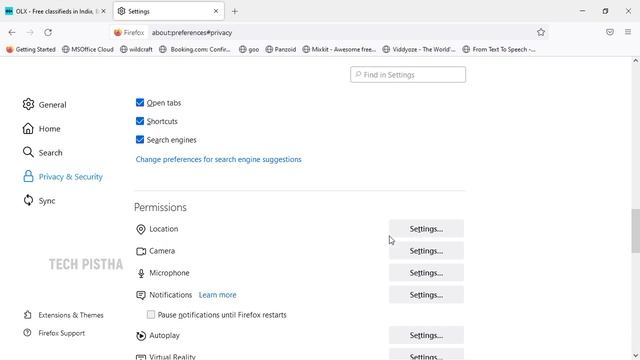Screen dimensions: 640x360
Task: Open Change preferences for search engine suggestions
Action: pyautogui.click(x=218, y=159)
